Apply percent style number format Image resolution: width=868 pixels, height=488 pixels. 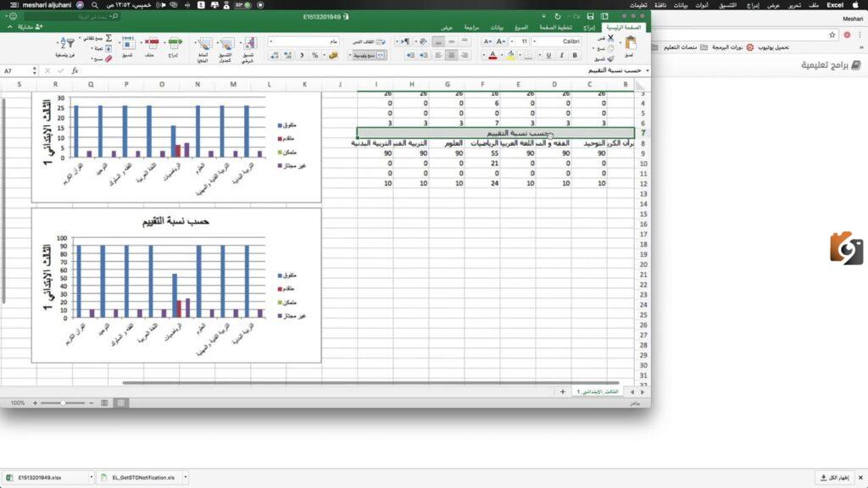(x=314, y=55)
